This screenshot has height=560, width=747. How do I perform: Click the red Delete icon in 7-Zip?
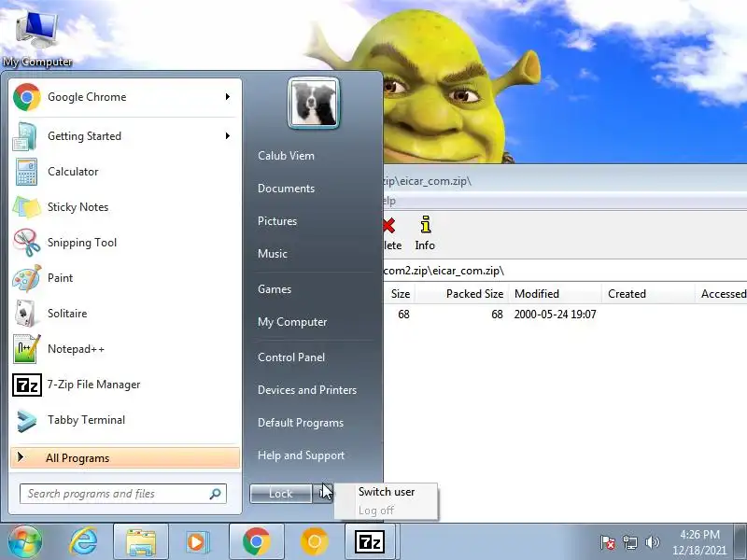coord(388,225)
